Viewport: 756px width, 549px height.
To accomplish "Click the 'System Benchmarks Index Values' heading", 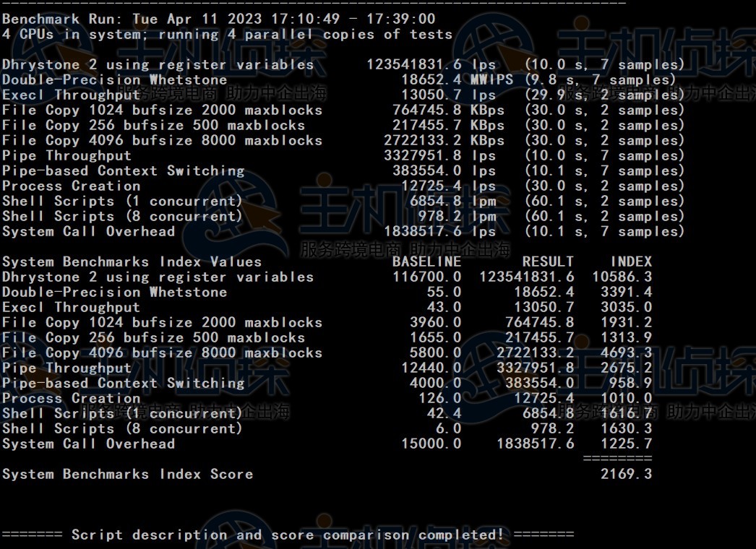I will click(132, 261).
